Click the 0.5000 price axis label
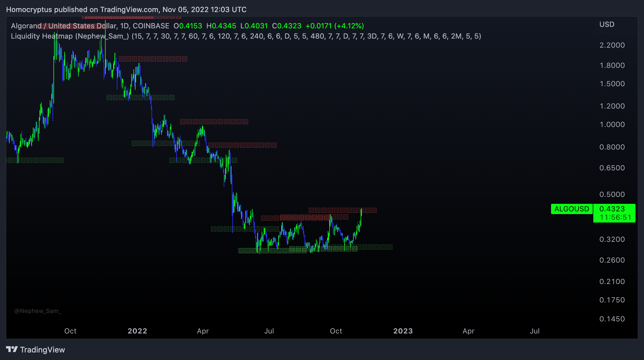This screenshot has height=360, width=644. [x=612, y=194]
